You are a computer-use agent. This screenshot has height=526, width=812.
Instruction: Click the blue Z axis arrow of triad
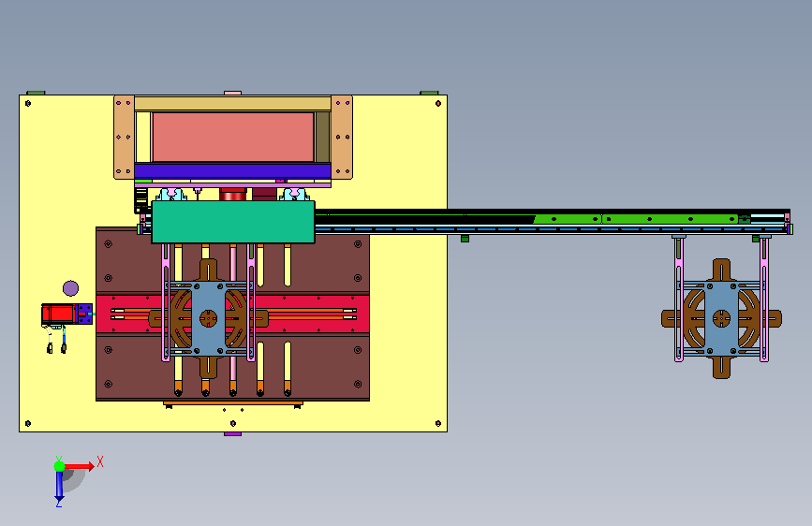click(59, 486)
